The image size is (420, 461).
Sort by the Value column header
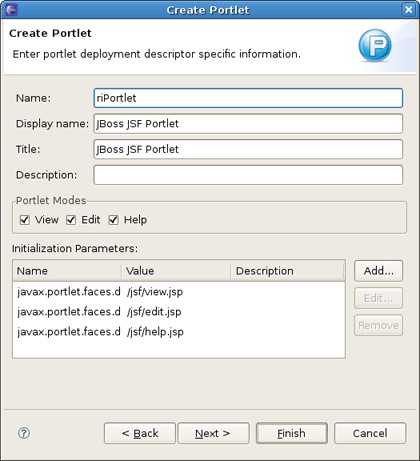176,271
